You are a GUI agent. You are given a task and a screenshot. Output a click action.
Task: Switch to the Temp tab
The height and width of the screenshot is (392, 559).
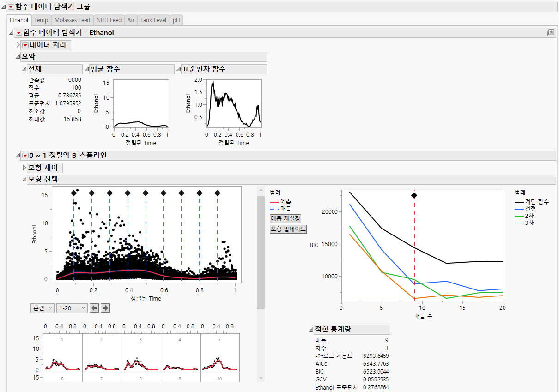point(41,20)
